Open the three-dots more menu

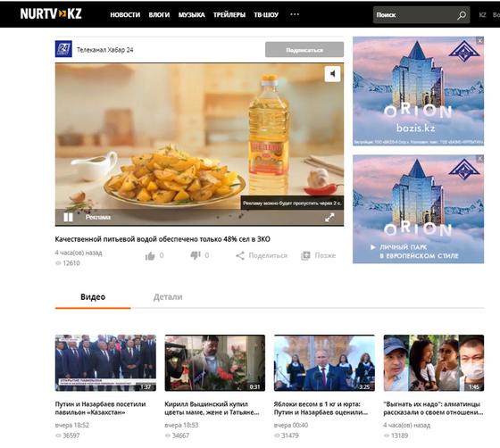point(295,14)
